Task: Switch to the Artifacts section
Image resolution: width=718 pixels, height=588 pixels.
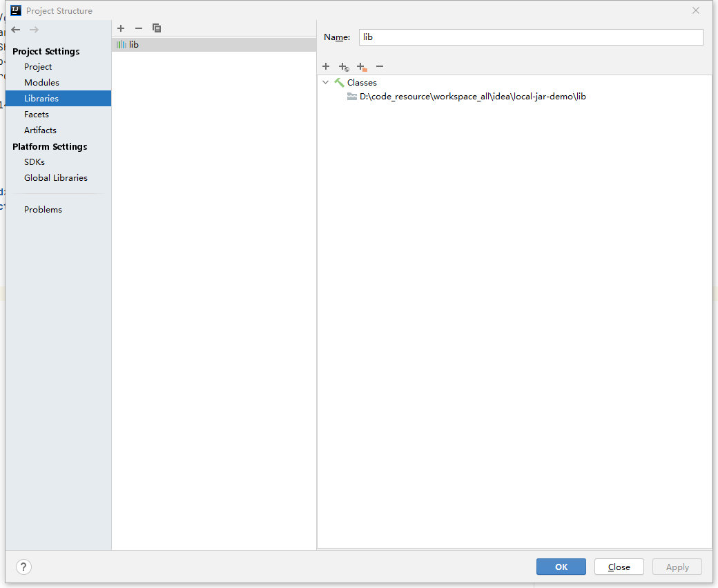Action: (x=40, y=130)
